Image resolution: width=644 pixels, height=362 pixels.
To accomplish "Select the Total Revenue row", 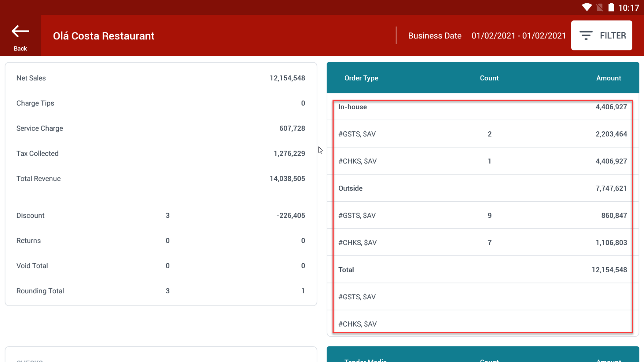I will coord(161,179).
